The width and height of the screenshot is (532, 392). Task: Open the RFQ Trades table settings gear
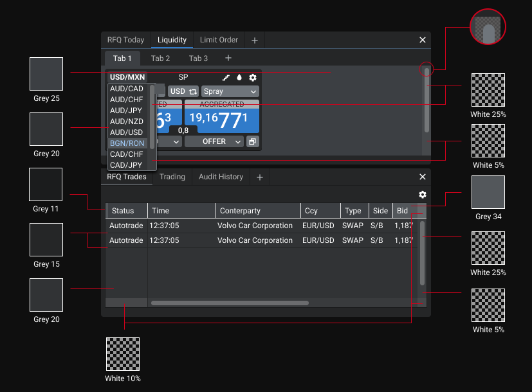point(423,195)
